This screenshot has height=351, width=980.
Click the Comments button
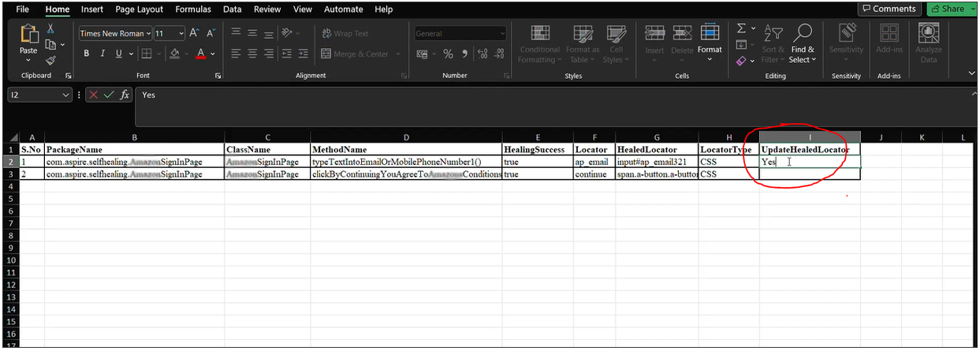point(889,9)
